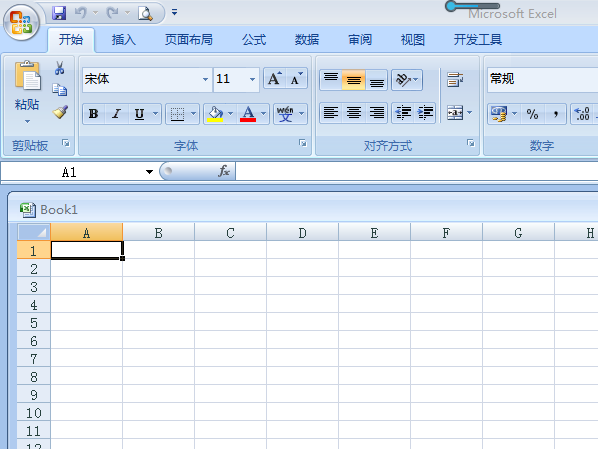Open the fill color palette arrow
Image resolution: width=598 pixels, height=449 pixels.
click(x=230, y=114)
